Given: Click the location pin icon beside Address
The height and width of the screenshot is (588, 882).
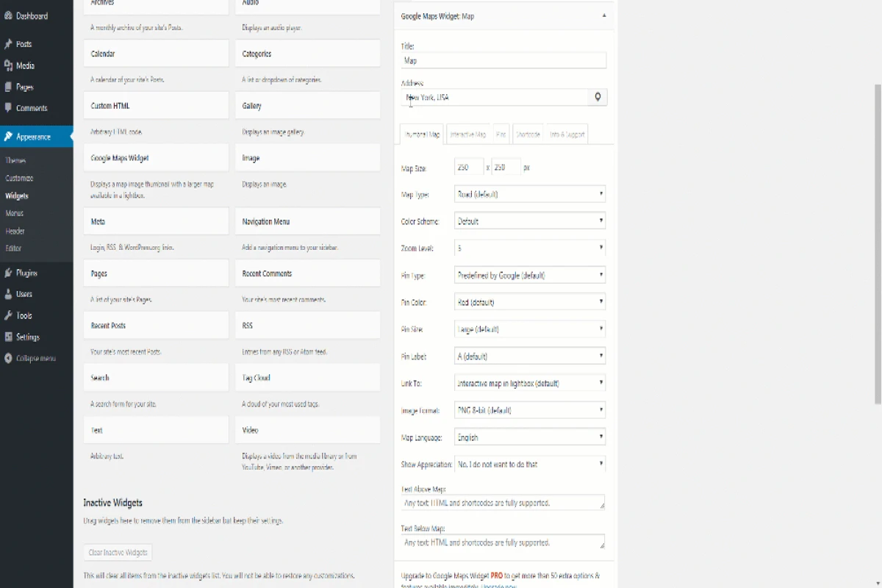Looking at the screenshot, I should 597,96.
